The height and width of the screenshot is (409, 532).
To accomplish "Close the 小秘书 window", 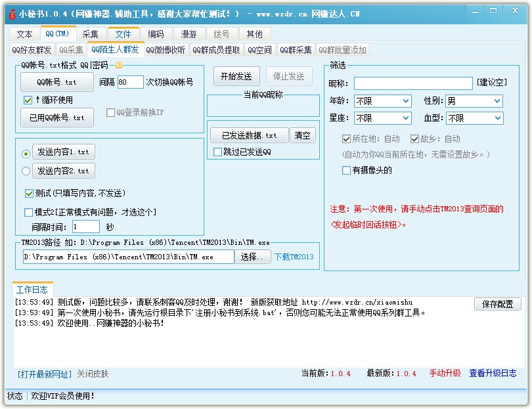I will [x=520, y=13].
